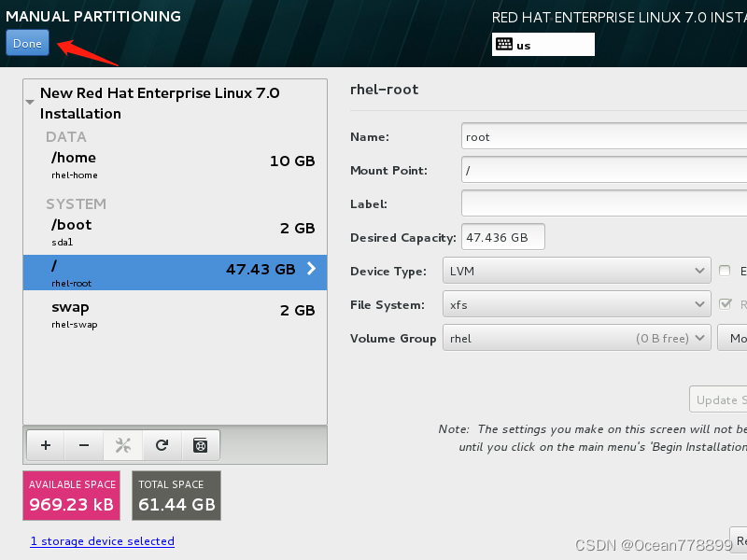The image size is (747, 560).
Task: Click the rhel-root details heading
Action: tap(384, 90)
